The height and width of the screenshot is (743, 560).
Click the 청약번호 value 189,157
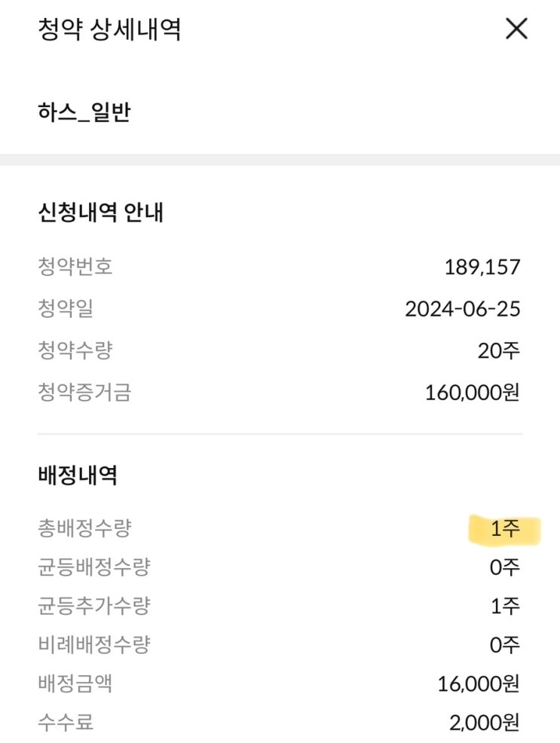(482, 267)
